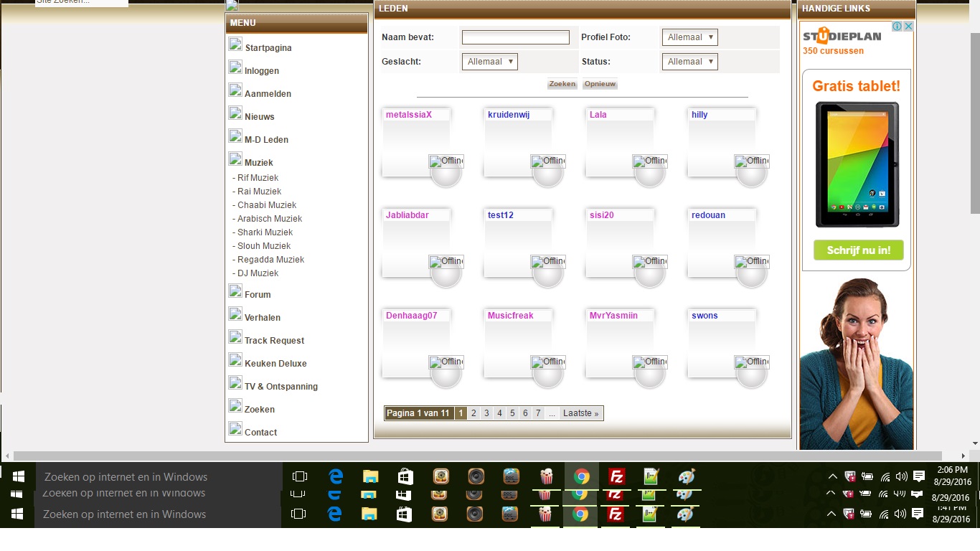Click the Offline status icon on swons' card
The width and height of the screenshot is (980, 551).
tap(752, 362)
